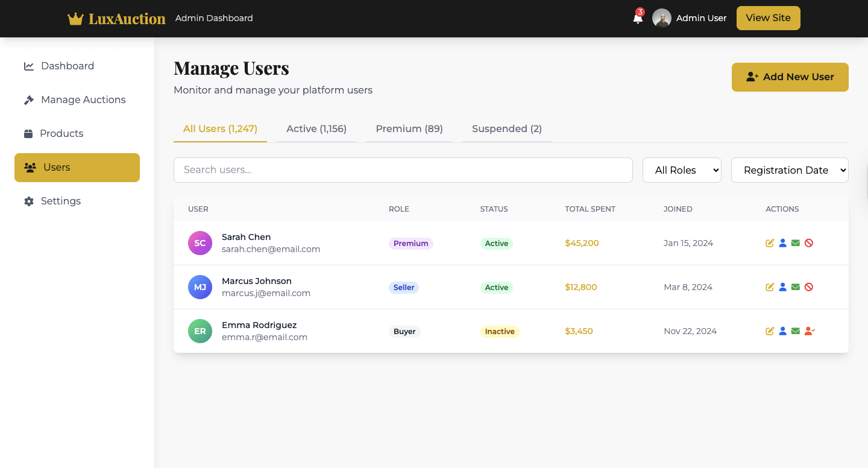Suspend Sarah Chen using ban icon
This screenshot has width=868, height=468.
[x=809, y=243]
